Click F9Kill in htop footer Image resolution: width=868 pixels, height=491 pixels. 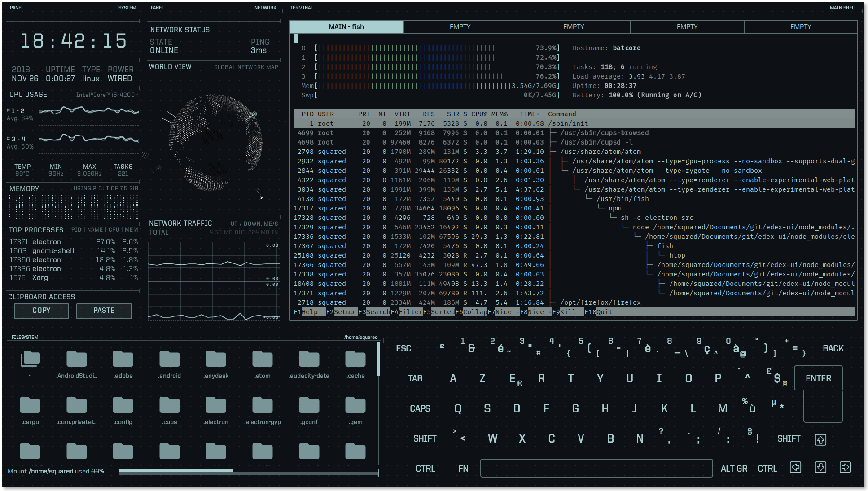(568, 312)
